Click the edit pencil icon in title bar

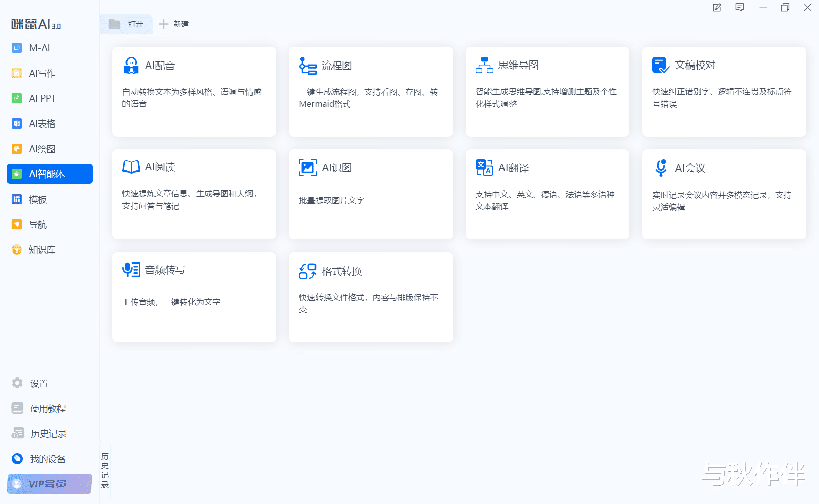(717, 8)
